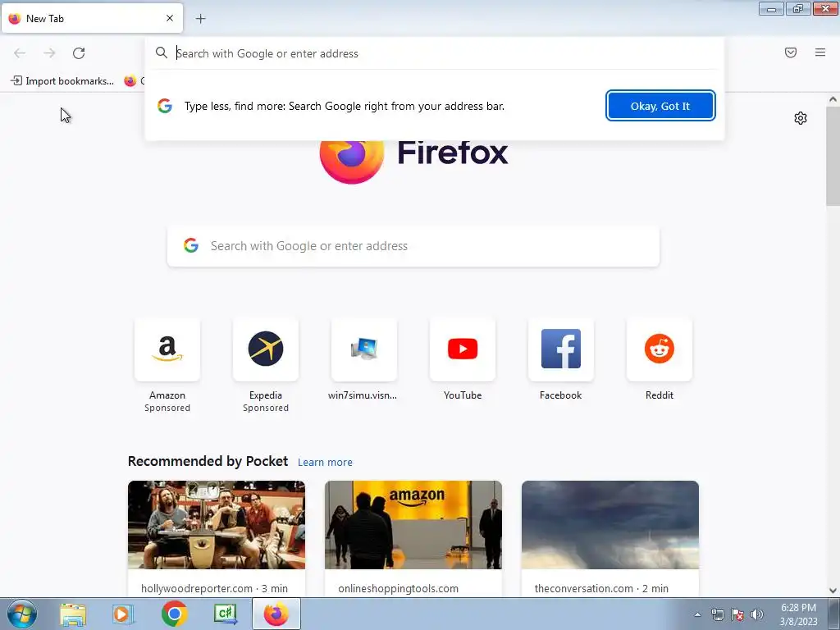Open the theconversation.com story thumbnail
Viewport: 840px width, 630px height.
click(610, 525)
